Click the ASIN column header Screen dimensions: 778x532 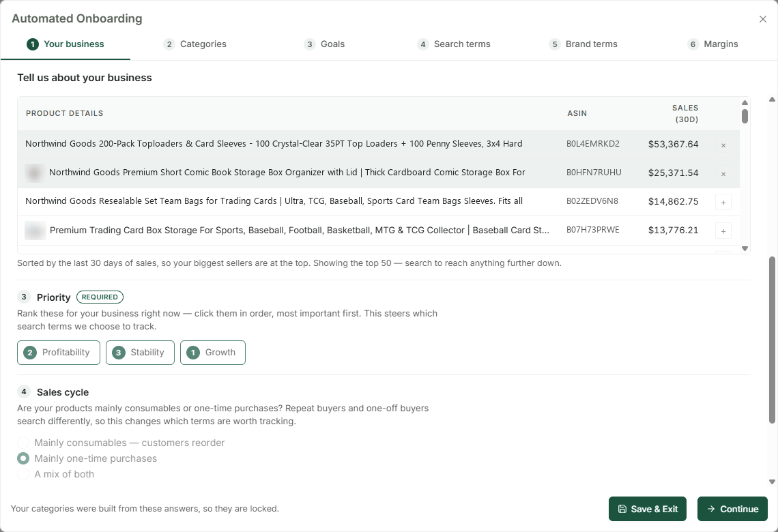point(577,113)
